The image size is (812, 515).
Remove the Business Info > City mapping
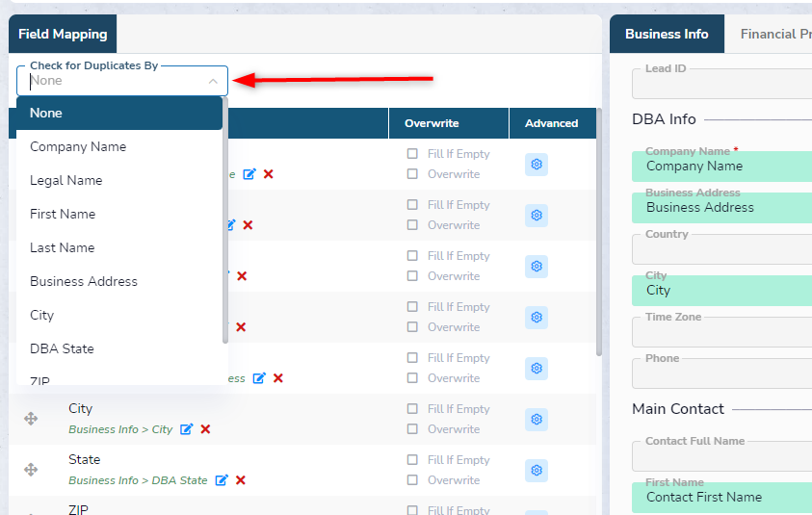(x=205, y=429)
